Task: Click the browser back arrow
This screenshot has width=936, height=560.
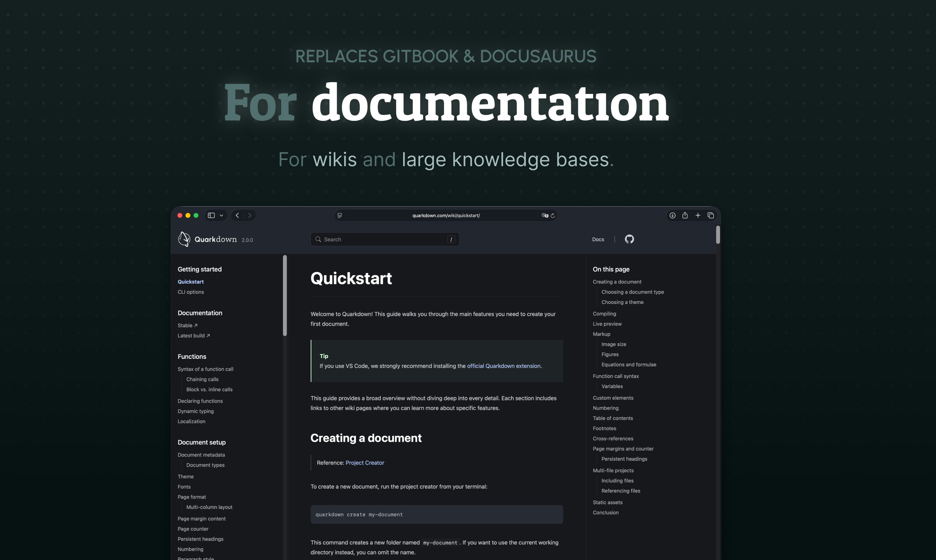Action: coord(237,216)
